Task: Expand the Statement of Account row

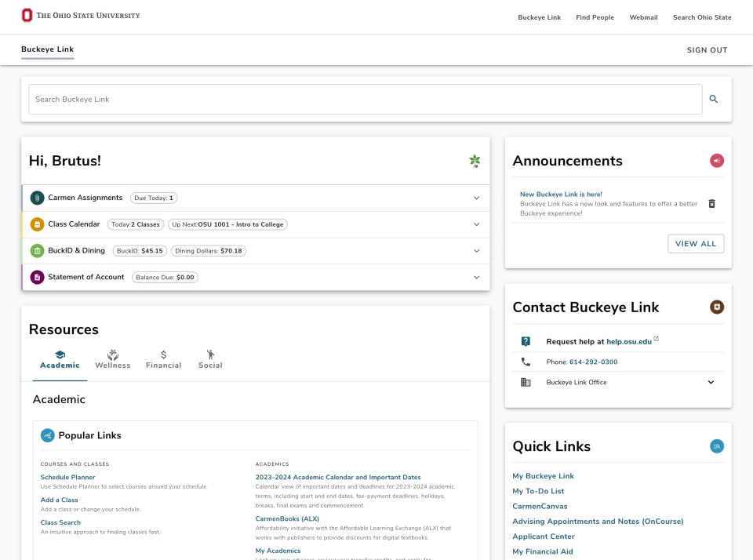Action: click(x=476, y=277)
